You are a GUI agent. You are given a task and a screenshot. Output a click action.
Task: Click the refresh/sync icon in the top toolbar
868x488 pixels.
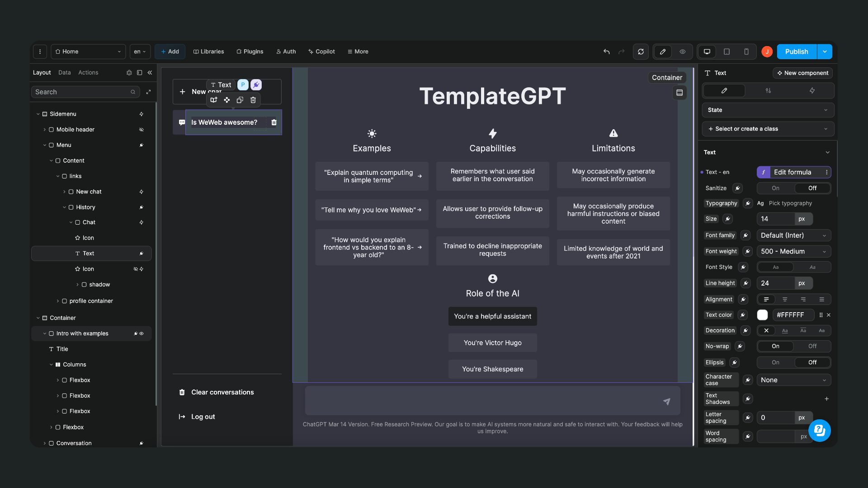641,52
